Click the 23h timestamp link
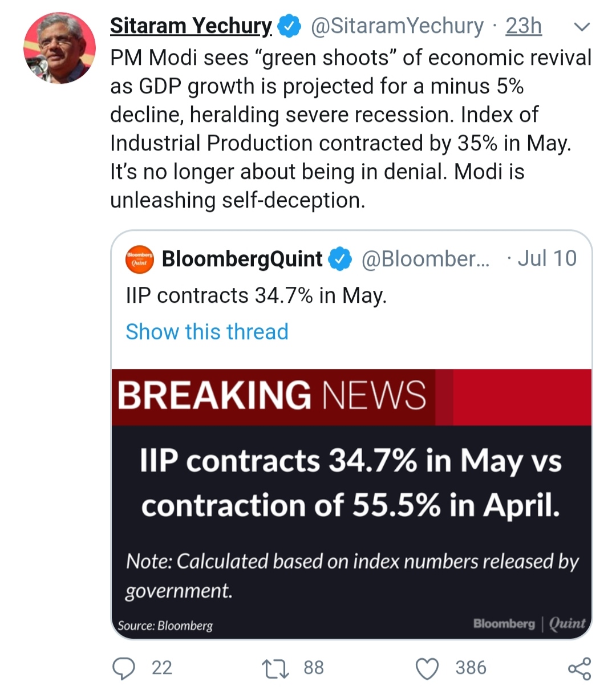 (x=524, y=26)
